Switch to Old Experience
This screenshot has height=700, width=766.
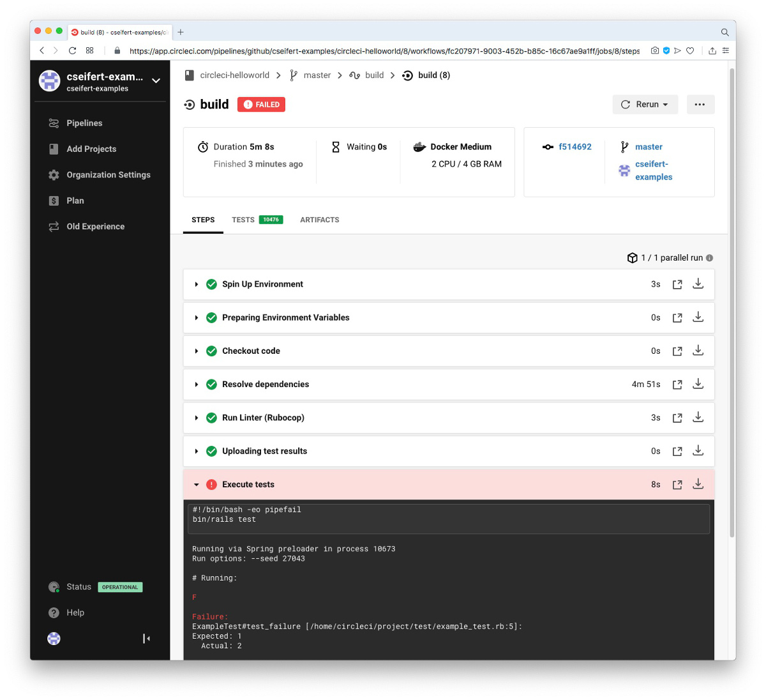[96, 227]
